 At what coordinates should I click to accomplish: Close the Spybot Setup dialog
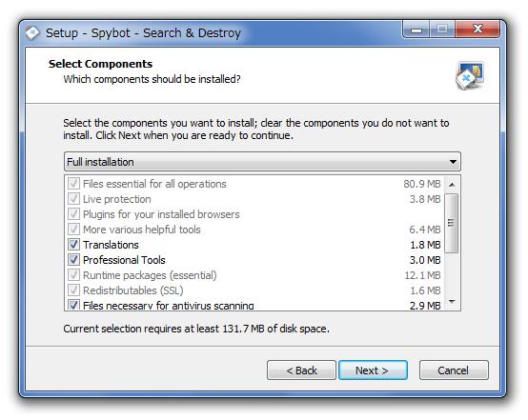tap(477, 30)
